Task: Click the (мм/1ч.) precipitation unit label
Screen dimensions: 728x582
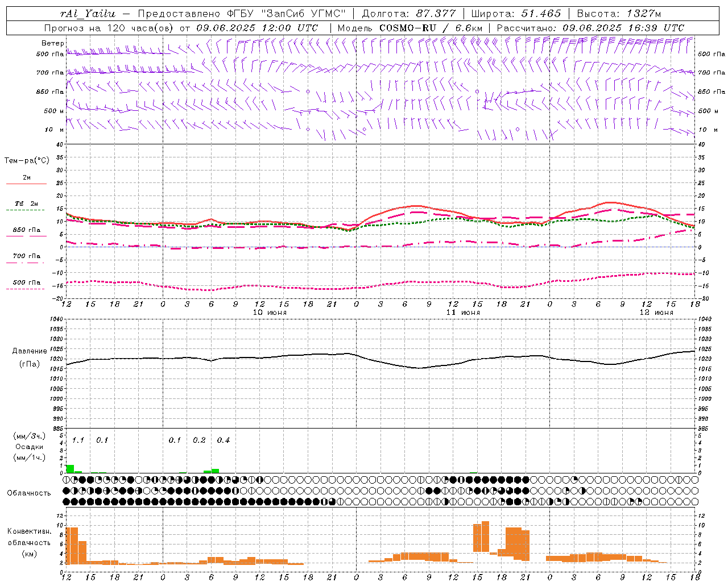Action: (x=30, y=458)
